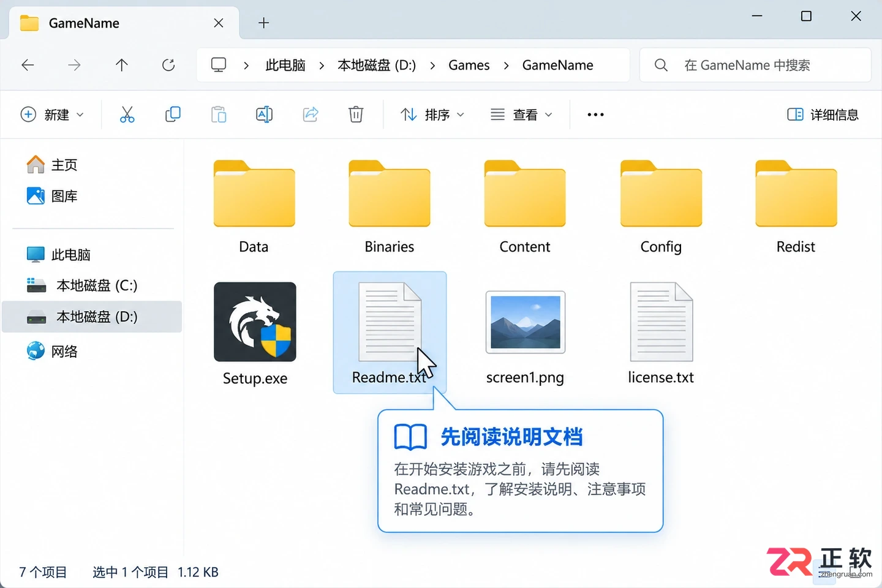Open the 排序 sort dropdown
This screenshot has width=882, height=588.
[x=432, y=115]
